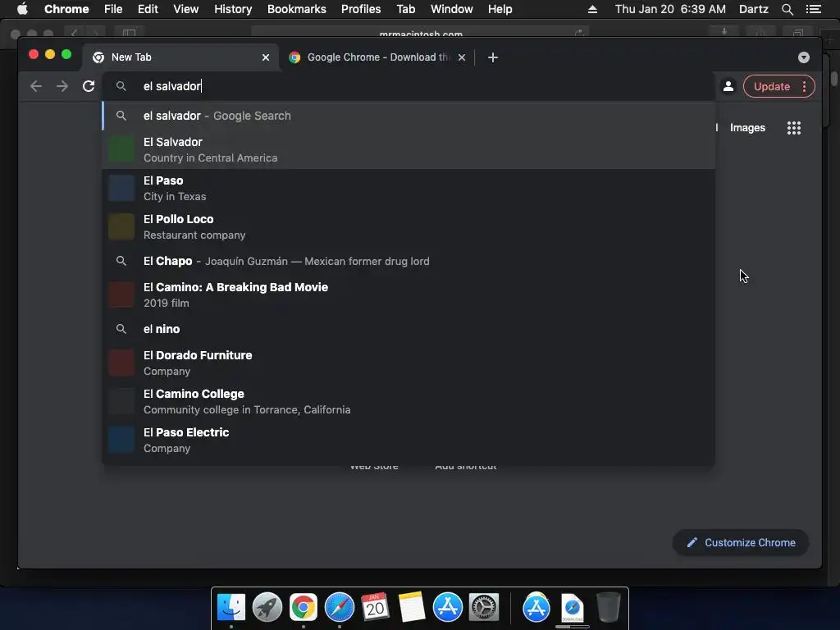Open the Tab menu
Screen dimensions: 840x630
pyautogui.click(x=405, y=9)
